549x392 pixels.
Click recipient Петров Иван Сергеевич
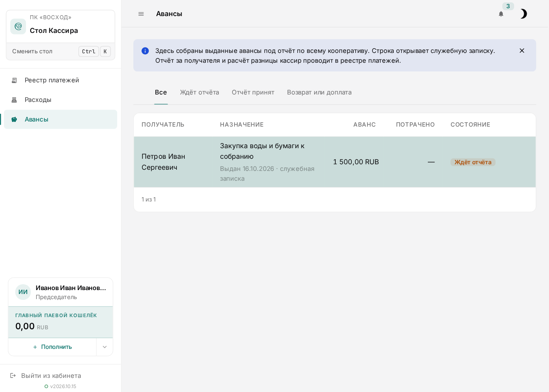[163, 162]
